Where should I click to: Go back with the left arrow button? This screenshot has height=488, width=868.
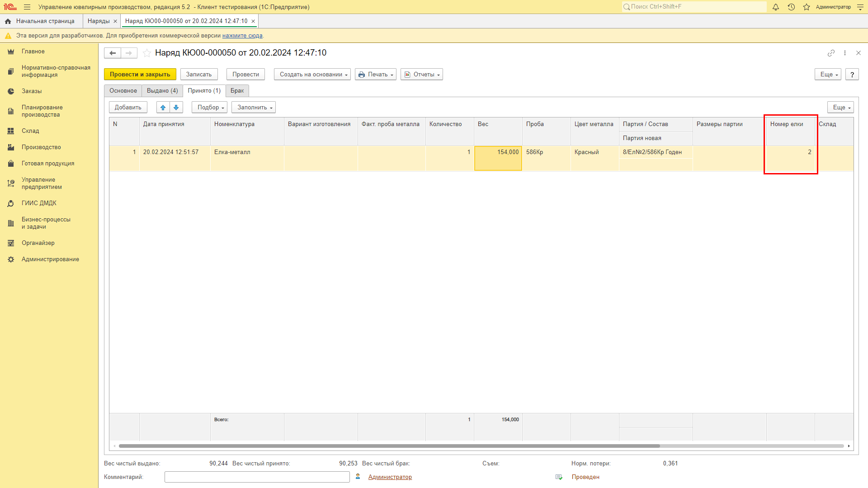[x=113, y=53]
